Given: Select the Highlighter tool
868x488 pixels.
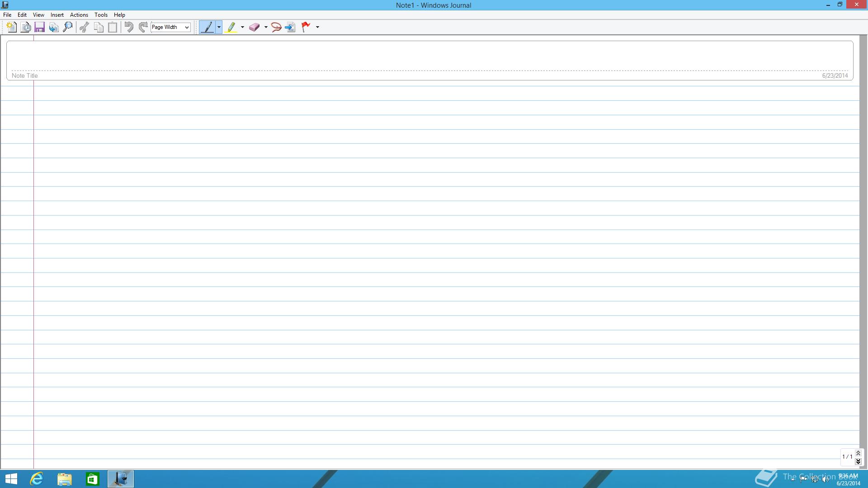Looking at the screenshot, I should click(231, 27).
